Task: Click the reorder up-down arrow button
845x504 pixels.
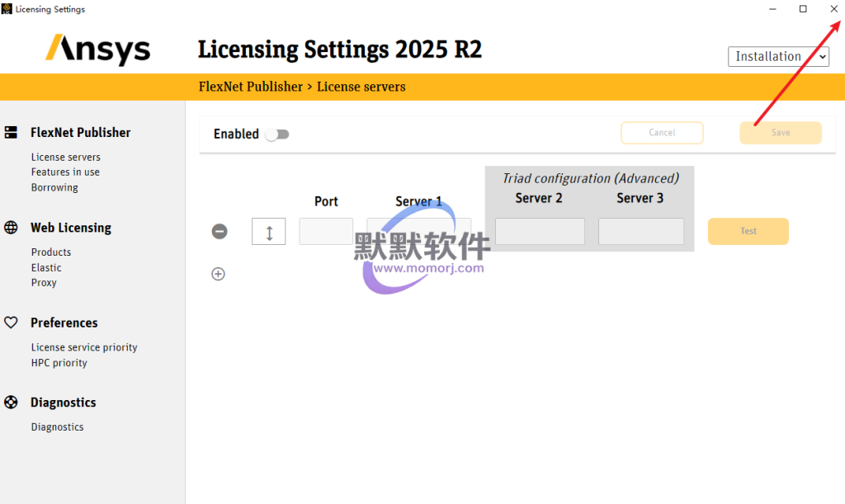Action: pyautogui.click(x=269, y=232)
